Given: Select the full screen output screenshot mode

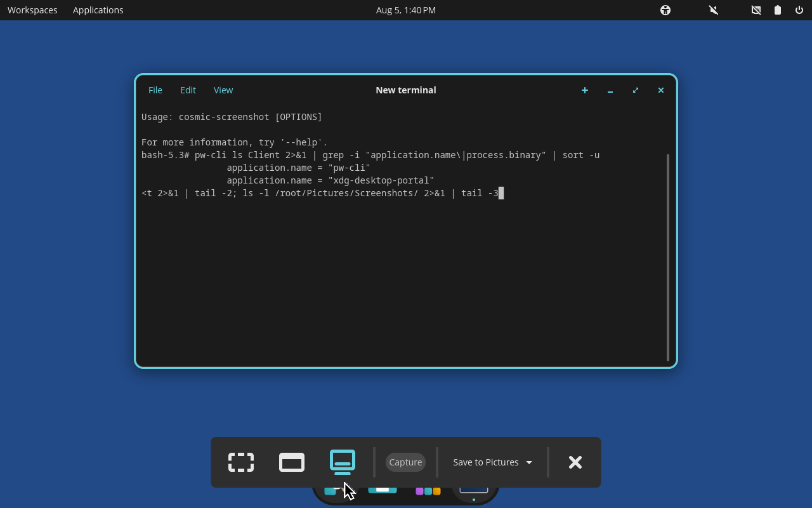Looking at the screenshot, I should coord(343,462).
